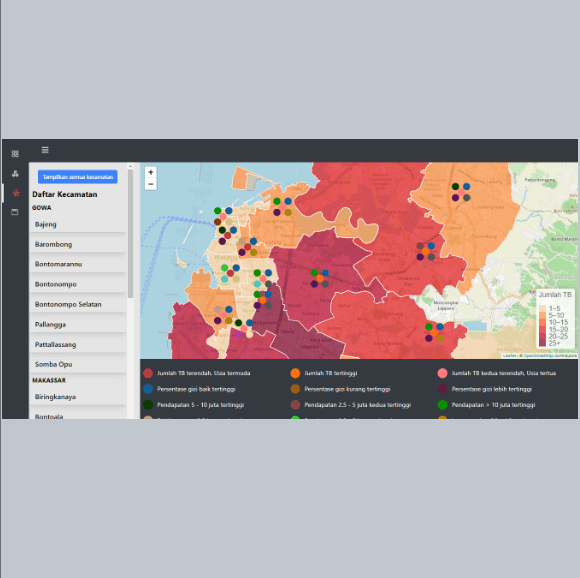The image size is (580, 578).
Task: Click the orange Jumlah TB tertinggi legend dot
Action: pyautogui.click(x=295, y=373)
